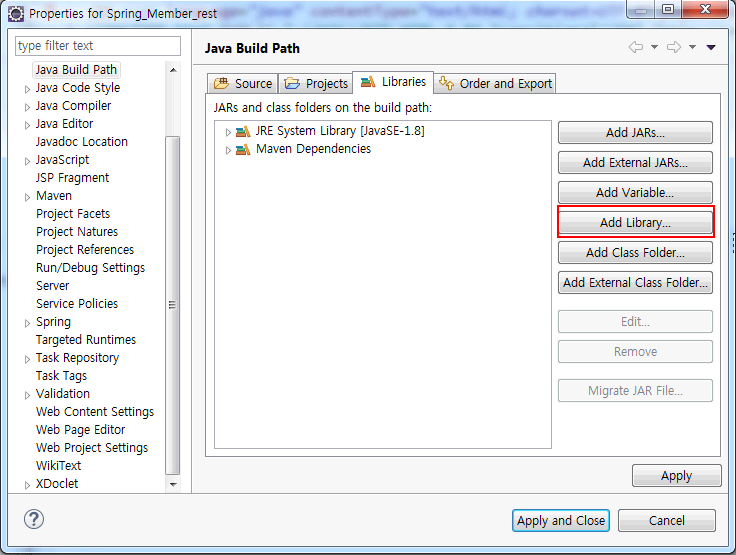The height and width of the screenshot is (555, 736).
Task: Click the help question mark icon
Action: 34,519
